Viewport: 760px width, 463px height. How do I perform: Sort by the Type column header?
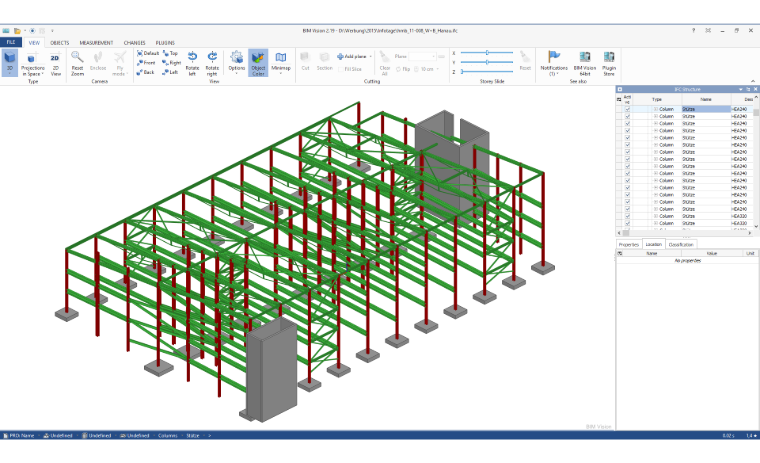[657, 99]
